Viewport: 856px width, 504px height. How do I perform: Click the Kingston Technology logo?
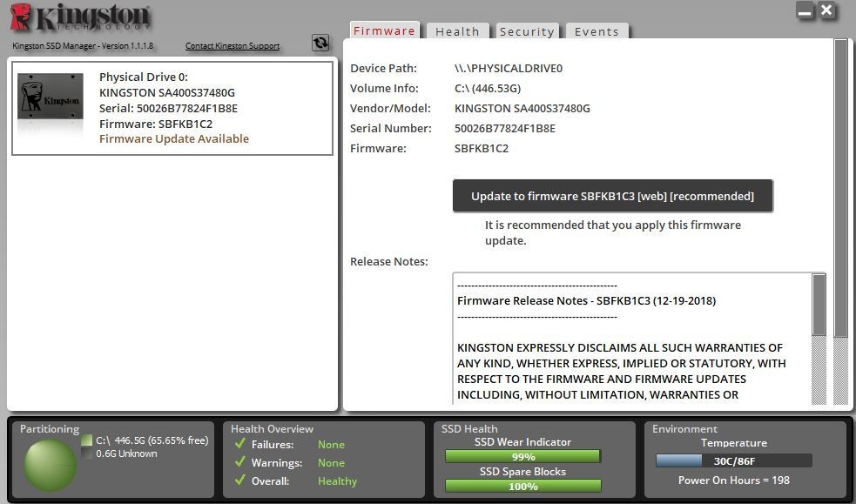tap(81, 17)
